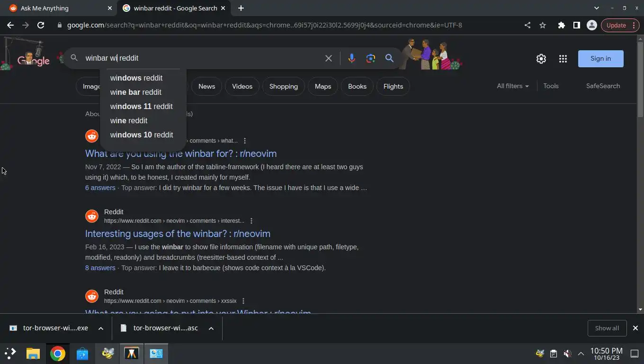Image resolution: width=644 pixels, height=364 pixels.
Task: Clear the search box text
Action: [329, 58]
